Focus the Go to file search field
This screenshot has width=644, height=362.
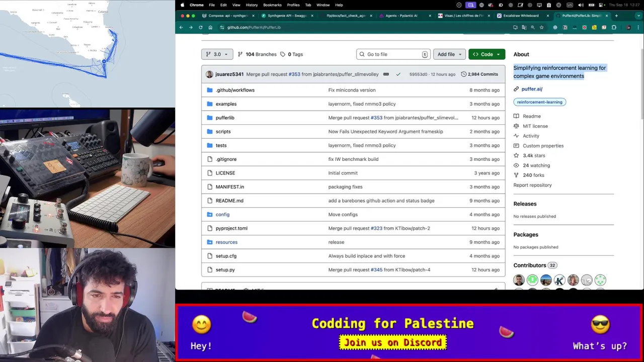(x=393, y=54)
